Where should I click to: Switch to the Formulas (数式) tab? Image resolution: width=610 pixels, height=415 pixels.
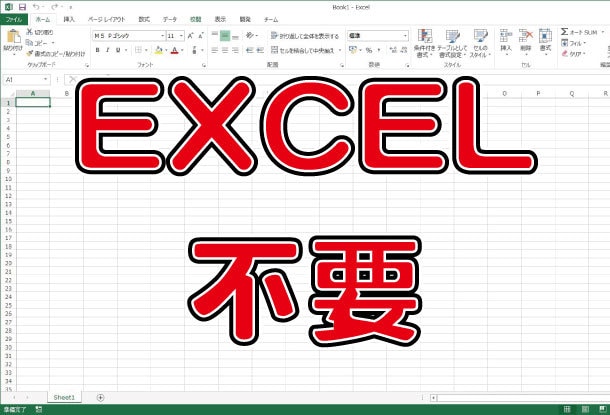[x=144, y=19]
